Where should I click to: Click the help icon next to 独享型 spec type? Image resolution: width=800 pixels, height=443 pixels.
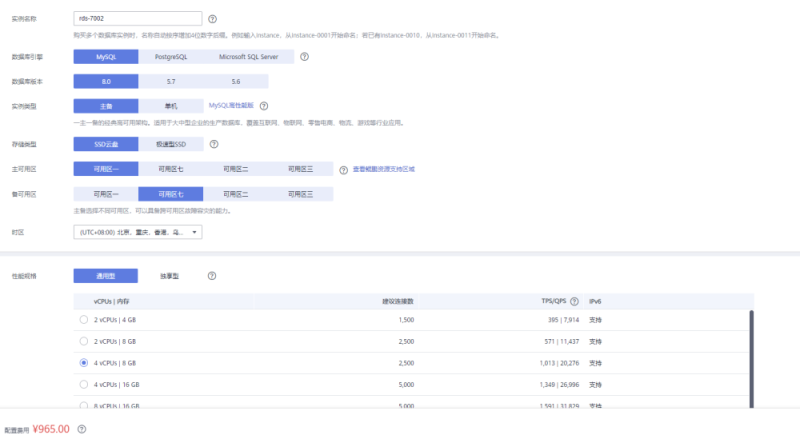pyautogui.click(x=211, y=276)
